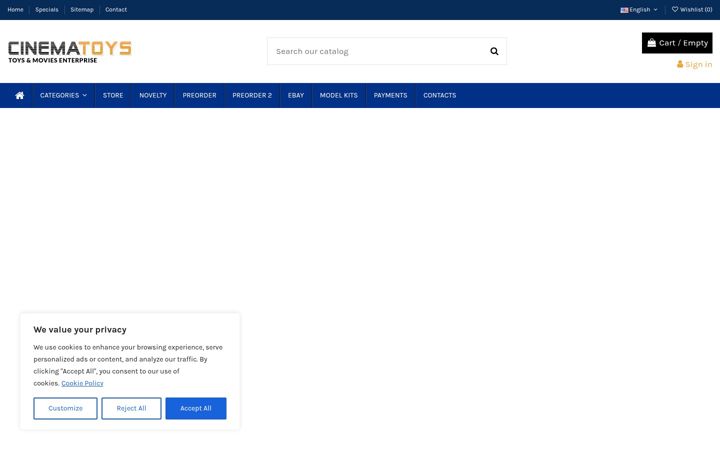The width and height of the screenshot is (720, 450).
Task: Click Reject All cookies button
Action: click(131, 408)
